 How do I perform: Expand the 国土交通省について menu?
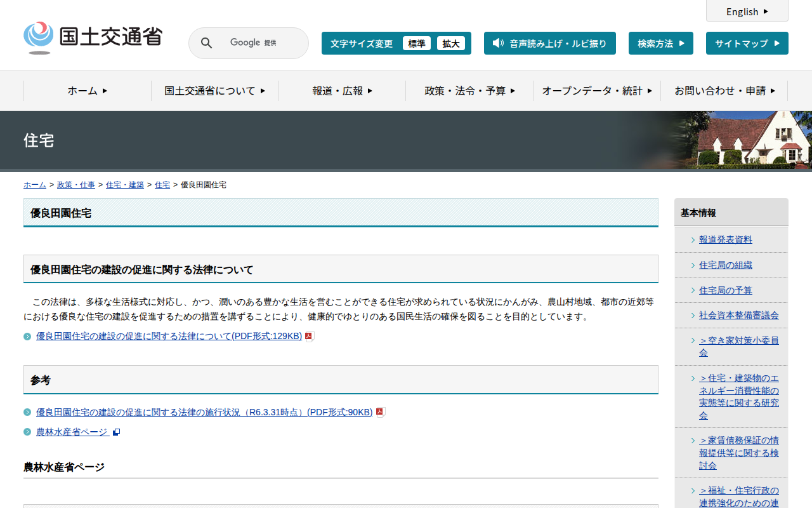tap(214, 91)
